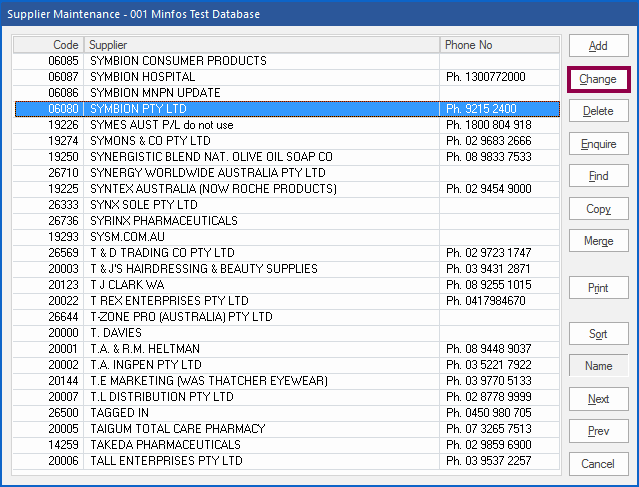Screen dimensions: 639x487
Task: Select T.E MARKETING (WAS THATCHER EYEWEAR)
Action: [286, 381]
